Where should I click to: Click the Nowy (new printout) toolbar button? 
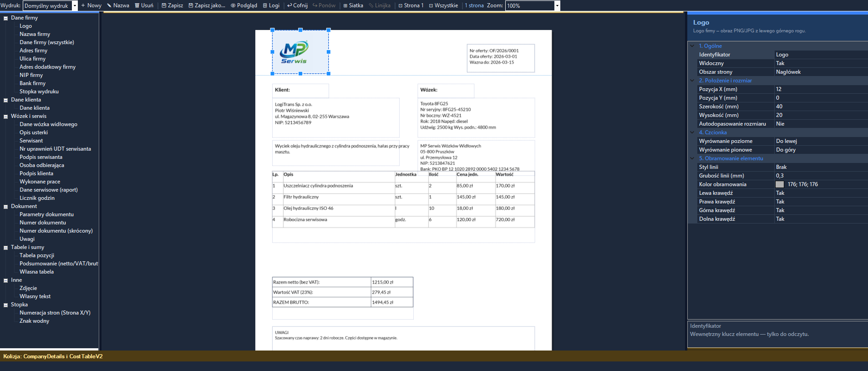[x=91, y=5]
